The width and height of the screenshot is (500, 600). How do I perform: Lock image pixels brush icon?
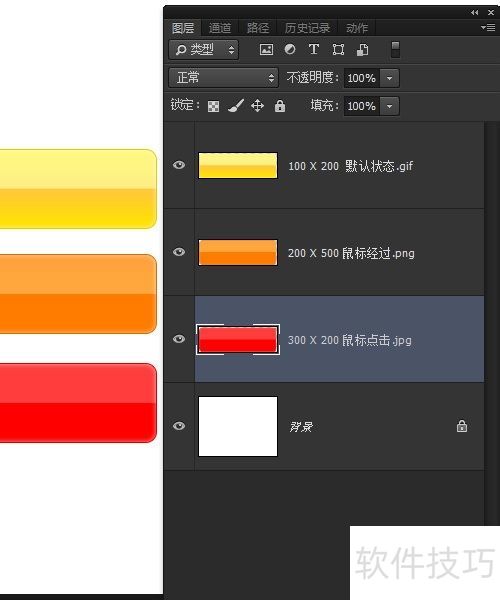click(236, 106)
